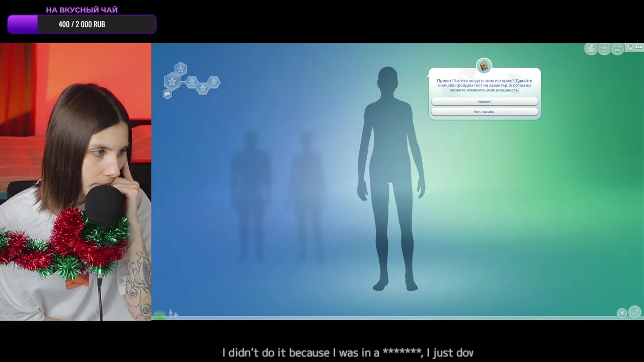Cancel Create-a-Sim with the X button

(x=622, y=313)
